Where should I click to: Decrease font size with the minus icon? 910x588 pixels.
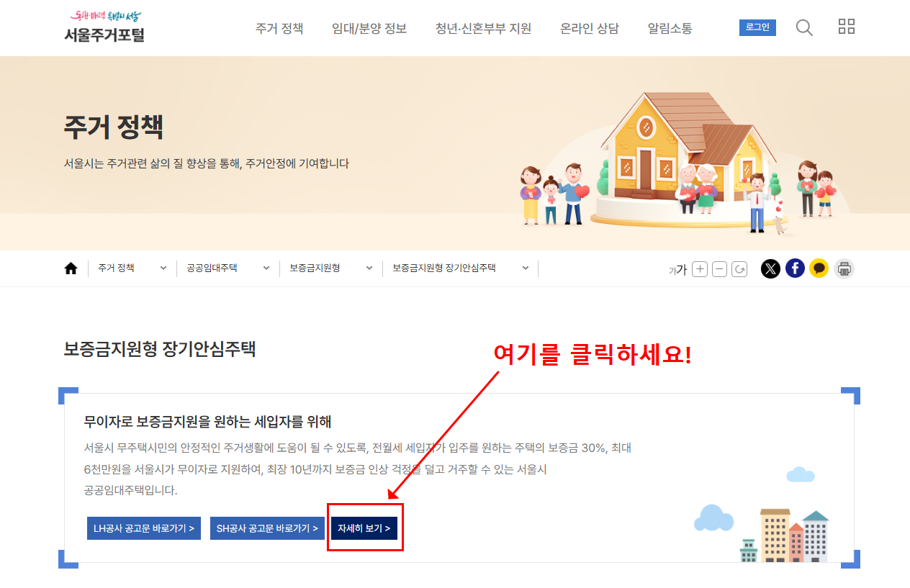tap(719, 268)
